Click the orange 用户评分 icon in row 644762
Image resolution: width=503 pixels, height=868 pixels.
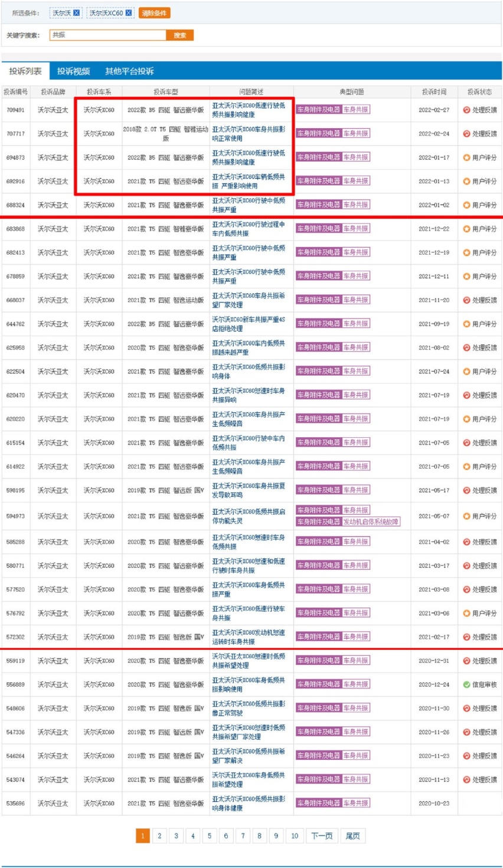coord(466,324)
